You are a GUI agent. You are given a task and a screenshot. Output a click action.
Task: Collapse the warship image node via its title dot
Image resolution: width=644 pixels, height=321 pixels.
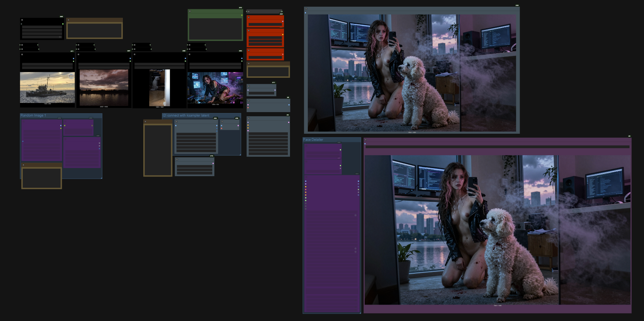click(22, 54)
